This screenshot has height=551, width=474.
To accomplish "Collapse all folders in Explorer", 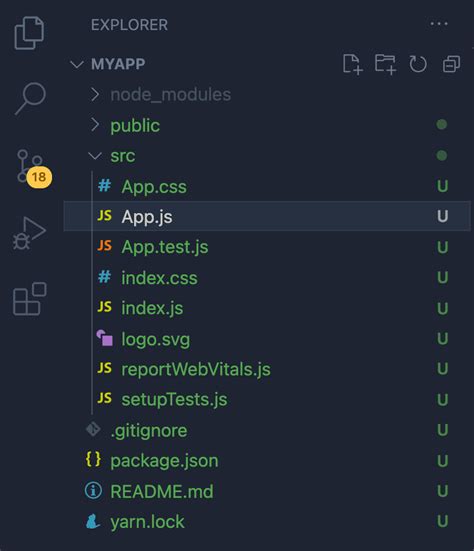I will [x=451, y=64].
